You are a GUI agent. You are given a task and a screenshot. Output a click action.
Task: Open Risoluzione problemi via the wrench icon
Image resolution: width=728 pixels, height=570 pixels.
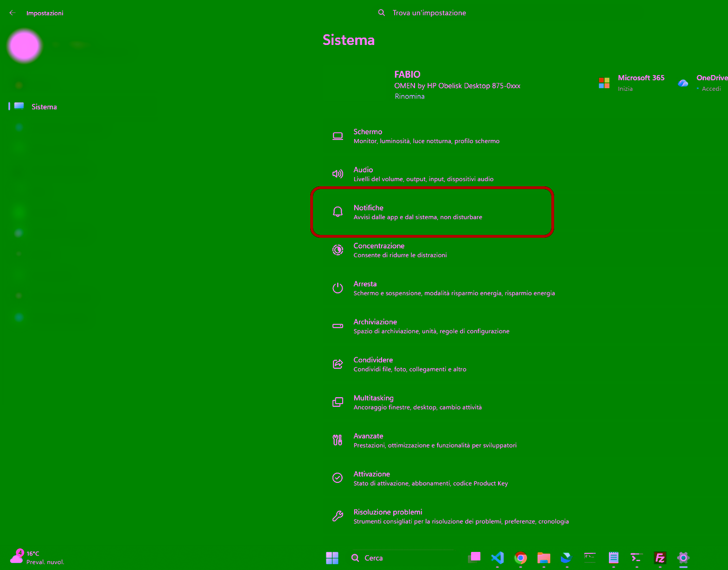pos(338,516)
